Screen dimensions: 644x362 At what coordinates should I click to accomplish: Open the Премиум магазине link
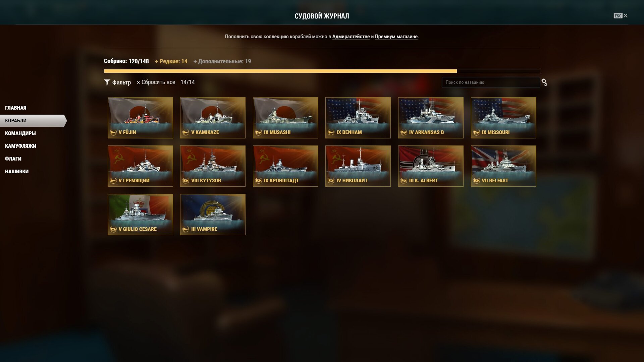coord(396,37)
